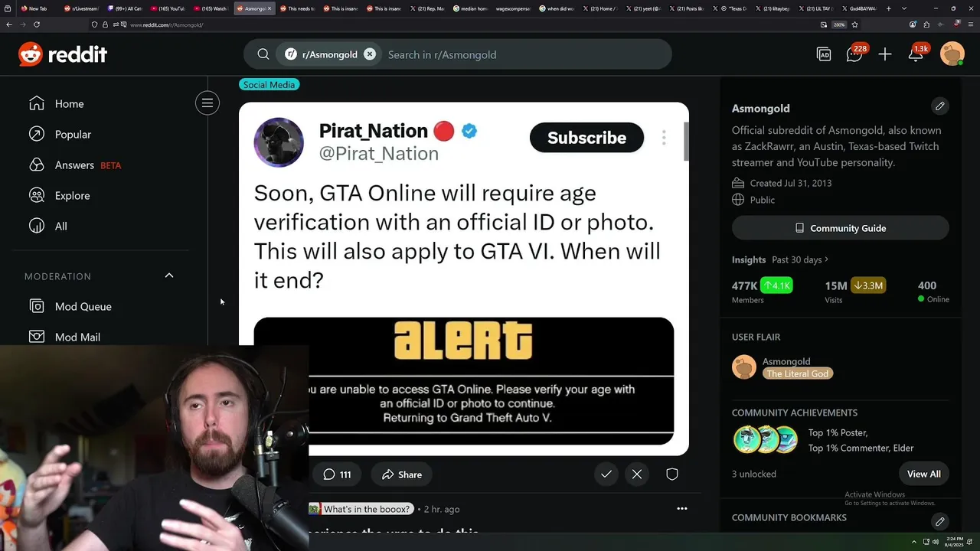Approve post with checkmark icon
This screenshot has width=980, height=551.
click(606, 474)
